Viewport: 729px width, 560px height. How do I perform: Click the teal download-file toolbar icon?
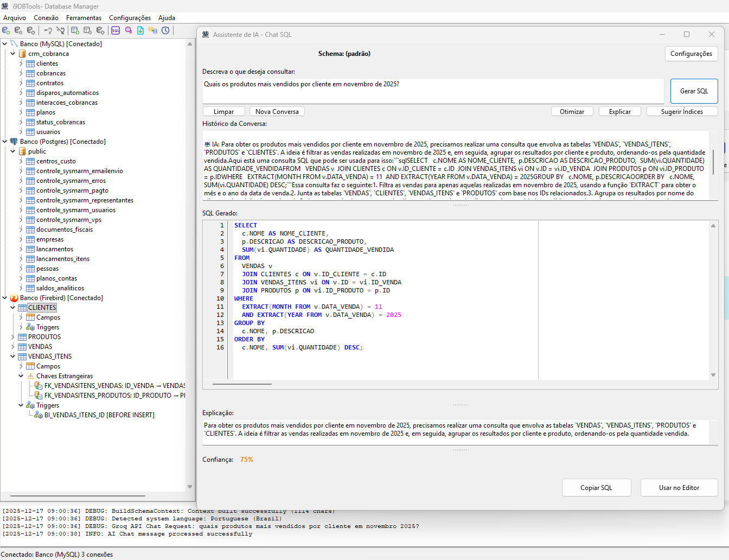[x=140, y=30]
